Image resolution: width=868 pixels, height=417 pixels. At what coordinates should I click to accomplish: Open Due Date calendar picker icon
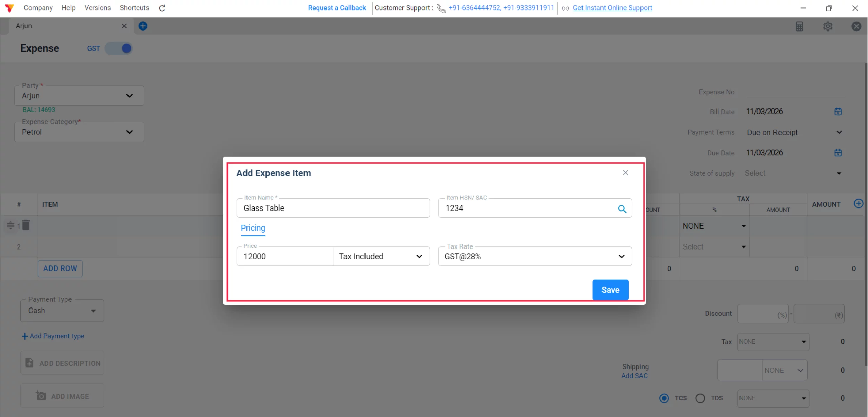pos(837,153)
